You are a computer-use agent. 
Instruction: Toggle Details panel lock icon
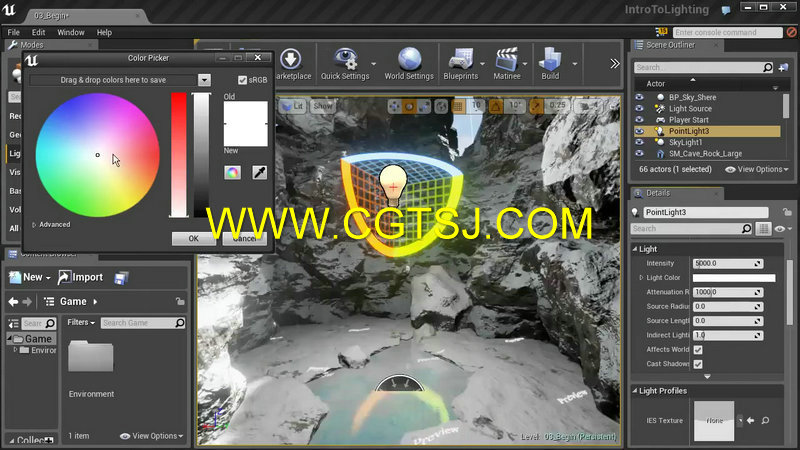(787, 212)
